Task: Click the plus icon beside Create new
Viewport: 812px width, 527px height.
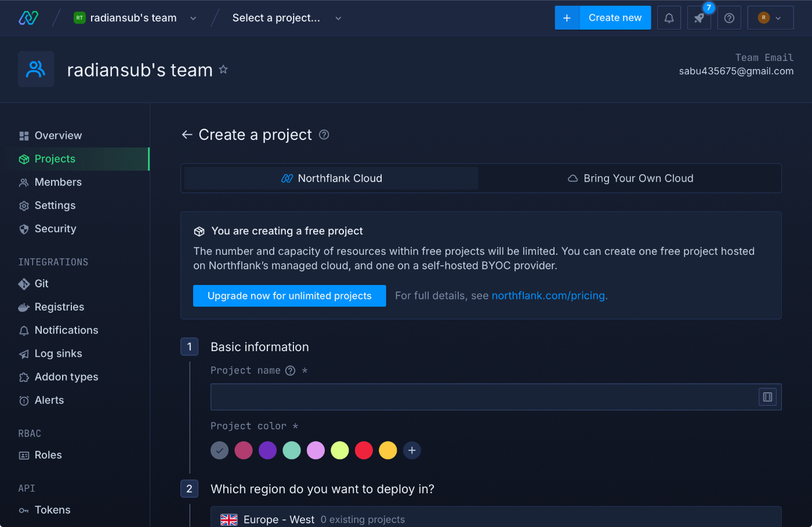Action: pos(567,18)
